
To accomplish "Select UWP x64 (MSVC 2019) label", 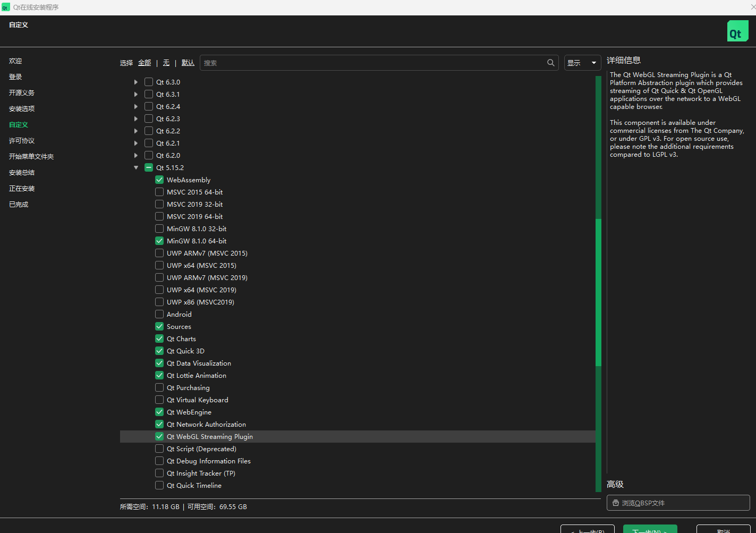I will (x=201, y=290).
